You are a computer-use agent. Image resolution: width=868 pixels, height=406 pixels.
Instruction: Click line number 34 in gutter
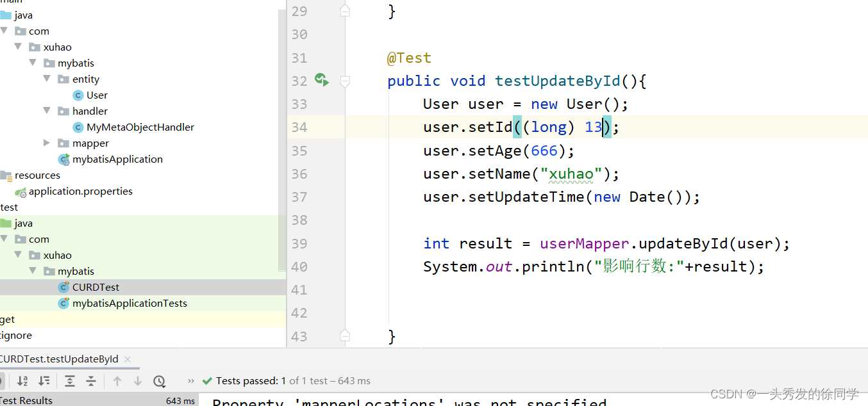coord(299,127)
